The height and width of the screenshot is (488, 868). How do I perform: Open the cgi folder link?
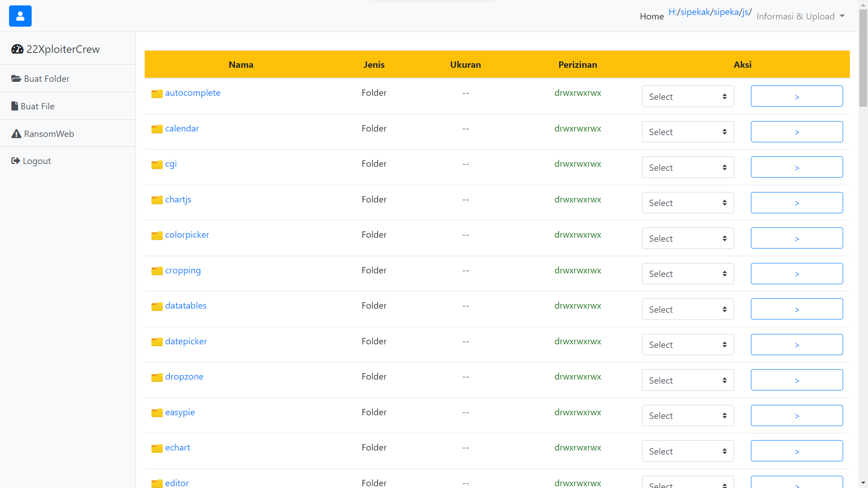(x=171, y=164)
